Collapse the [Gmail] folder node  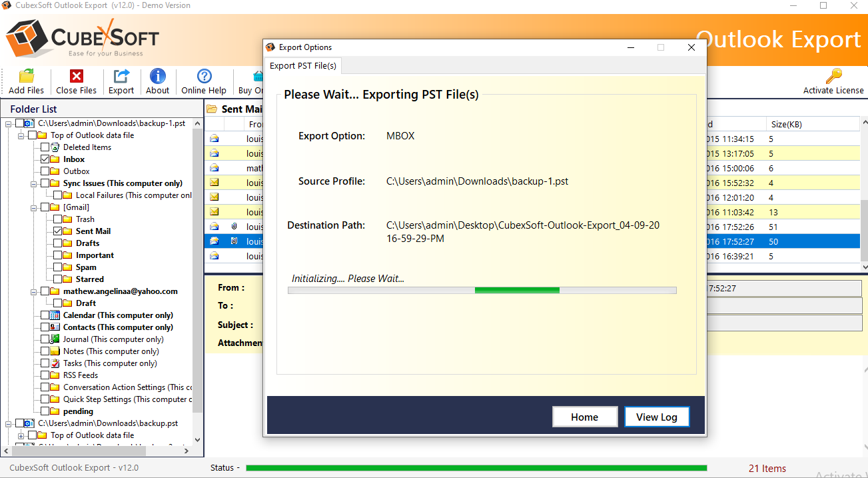coord(34,207)
